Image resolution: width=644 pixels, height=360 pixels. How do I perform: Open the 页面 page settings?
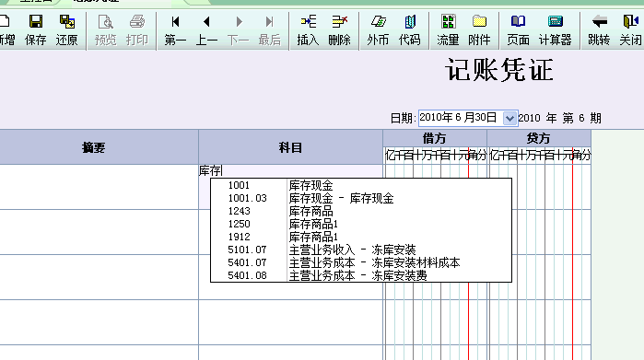[x=518, y=30]
